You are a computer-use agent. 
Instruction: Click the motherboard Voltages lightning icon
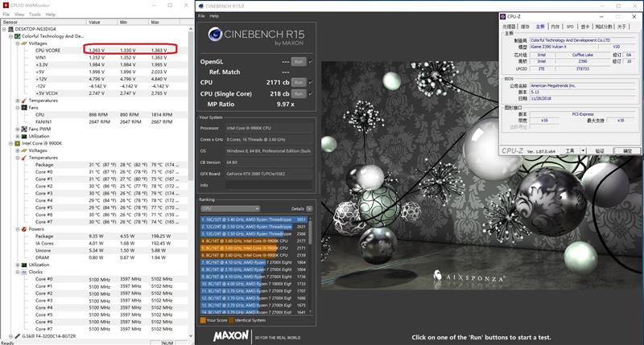(24, 43)
